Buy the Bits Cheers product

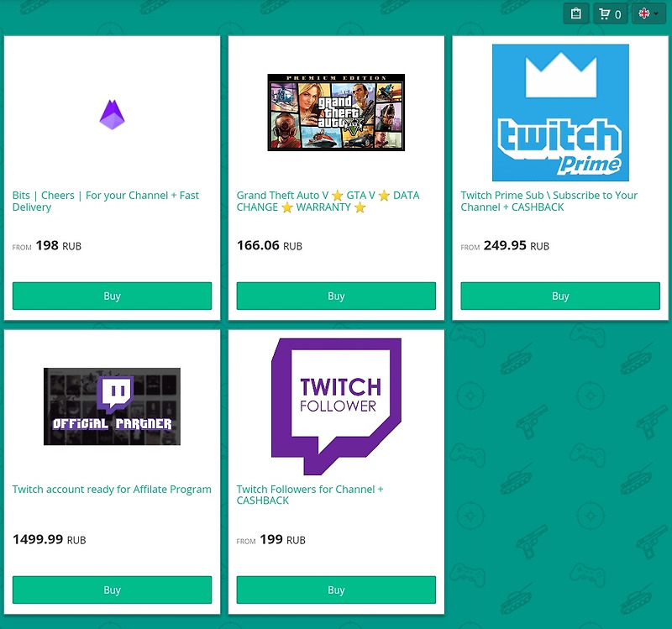click(x=112, y=296)
